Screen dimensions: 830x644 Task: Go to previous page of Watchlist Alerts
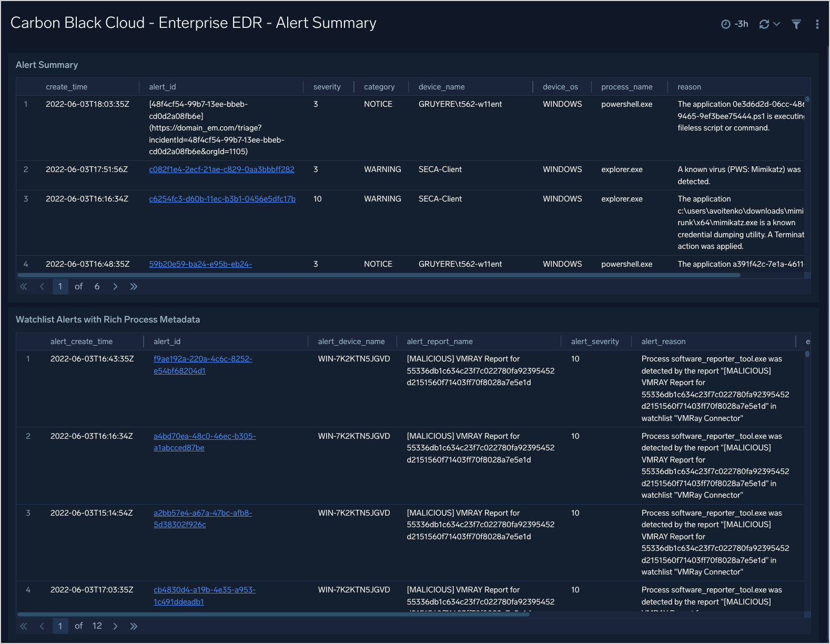coord(42,626)
